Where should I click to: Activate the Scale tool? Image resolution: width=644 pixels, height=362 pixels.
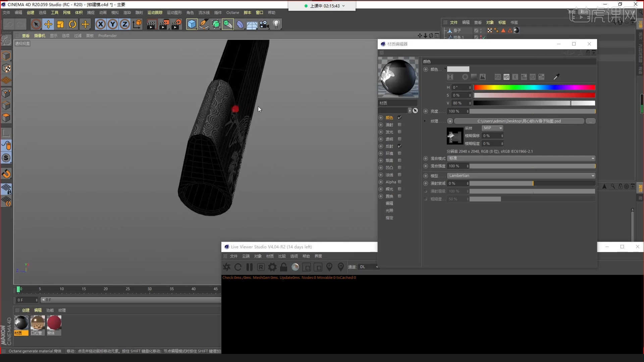click(x=60, y=24)
